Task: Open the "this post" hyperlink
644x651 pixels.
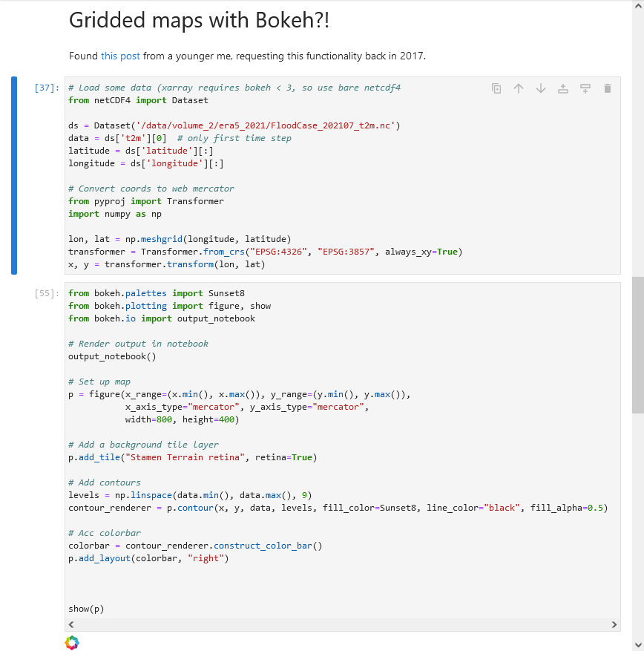Action: (x=121, y=56)
